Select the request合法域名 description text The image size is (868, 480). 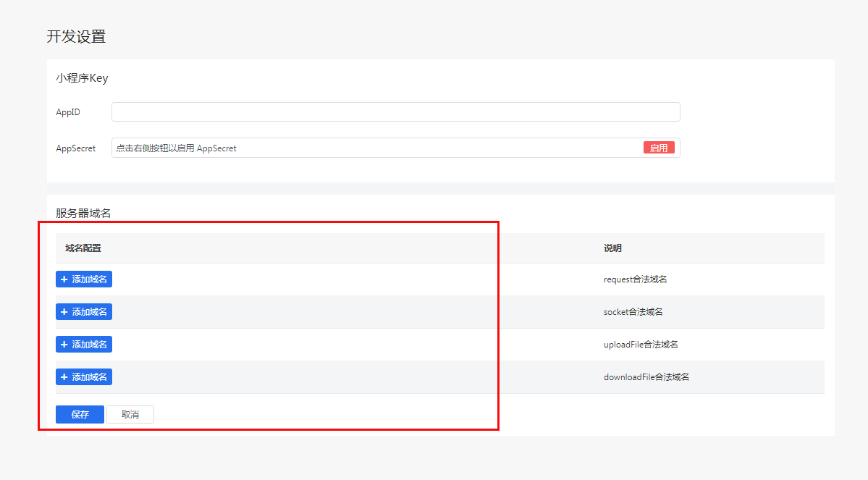635,279
